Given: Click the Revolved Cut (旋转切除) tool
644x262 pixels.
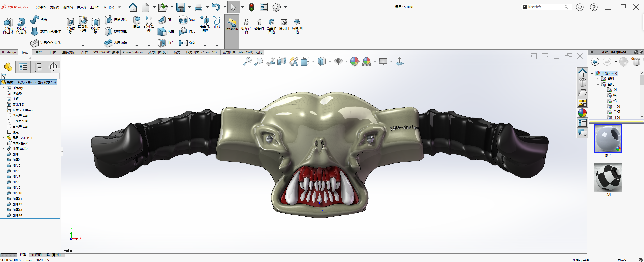Looking at the screenshot, I should tap(95, 25).
